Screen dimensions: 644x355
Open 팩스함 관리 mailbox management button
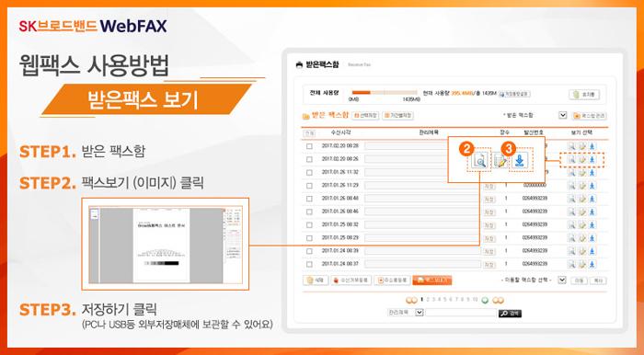[589, 116]
